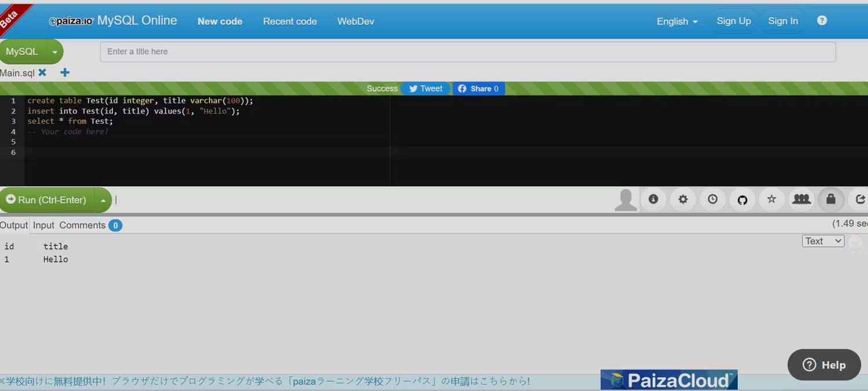
Task: Close the Main.sql tab with the X
Action: (42, 73)
